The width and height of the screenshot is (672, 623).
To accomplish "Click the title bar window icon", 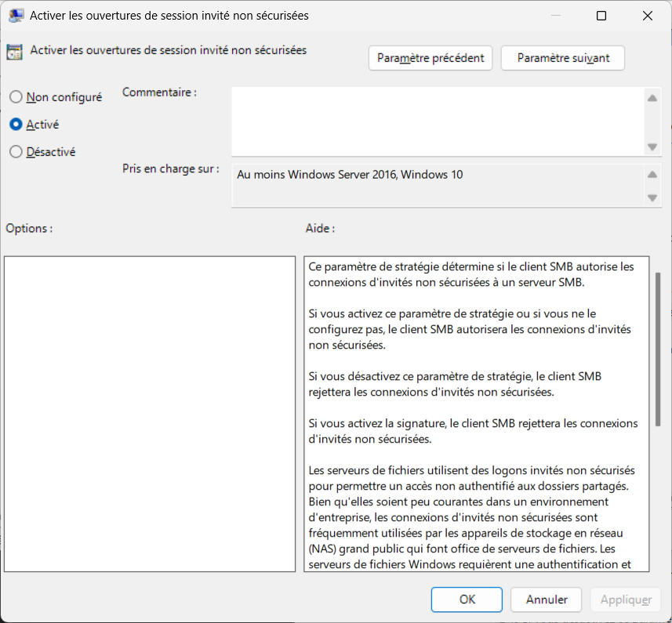I will pyautogui.click(x=16, y=16).
